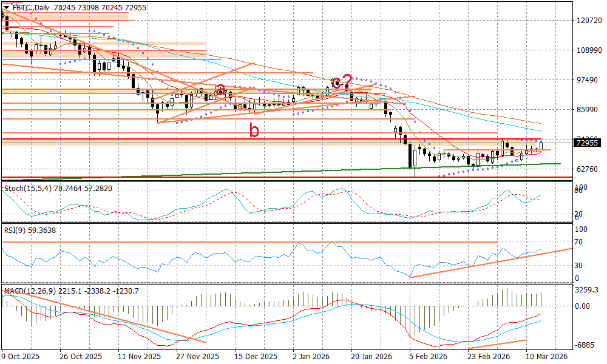Click the 9 Oct 2025 date label
The image size is (607, 364).
[x=21, y=357]
